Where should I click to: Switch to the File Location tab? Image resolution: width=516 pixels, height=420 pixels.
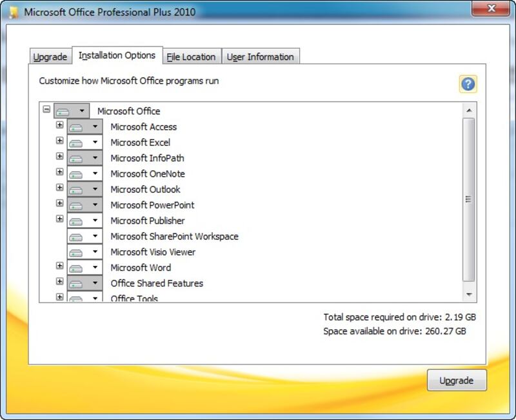click(x=191, y=57)
